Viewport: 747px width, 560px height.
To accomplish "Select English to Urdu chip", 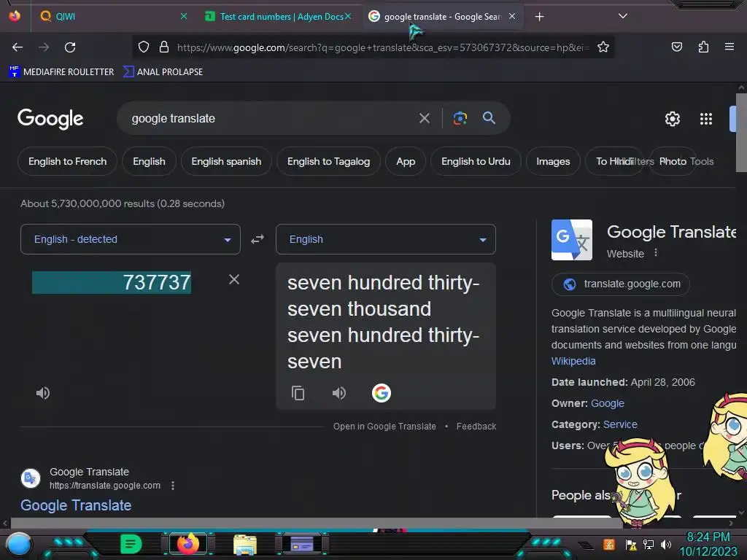I will pos(476,161).
